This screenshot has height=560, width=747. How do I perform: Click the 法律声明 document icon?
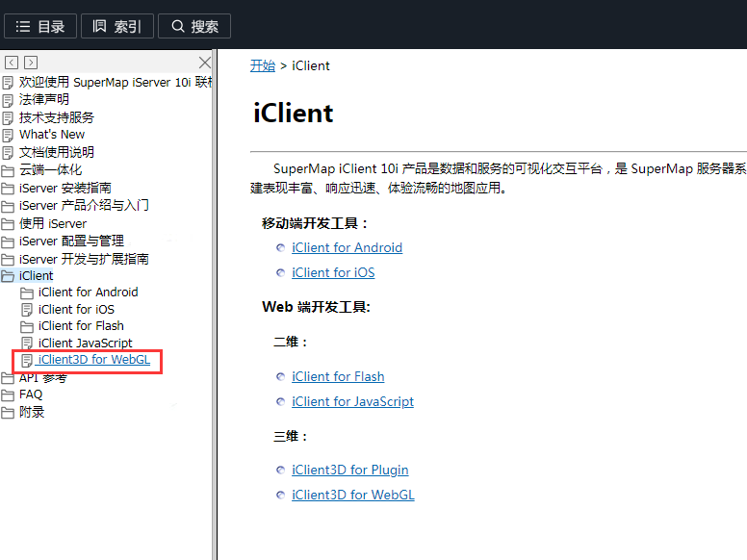point(8,100)
